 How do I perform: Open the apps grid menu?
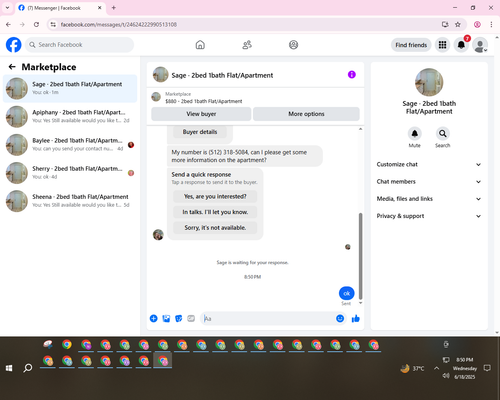442,45
